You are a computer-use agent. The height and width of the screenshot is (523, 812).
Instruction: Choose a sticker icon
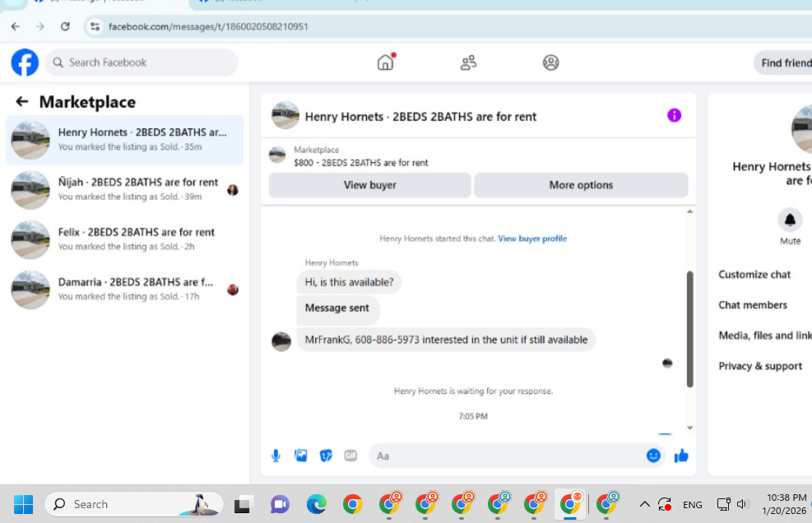326,456
